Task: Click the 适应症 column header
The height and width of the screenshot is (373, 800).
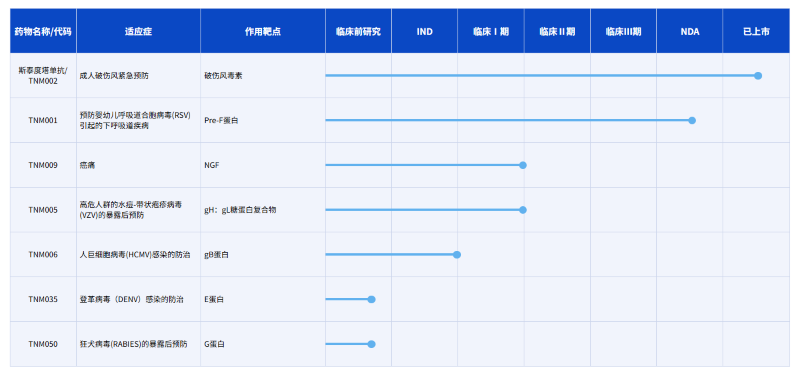Action: [138, 31]
